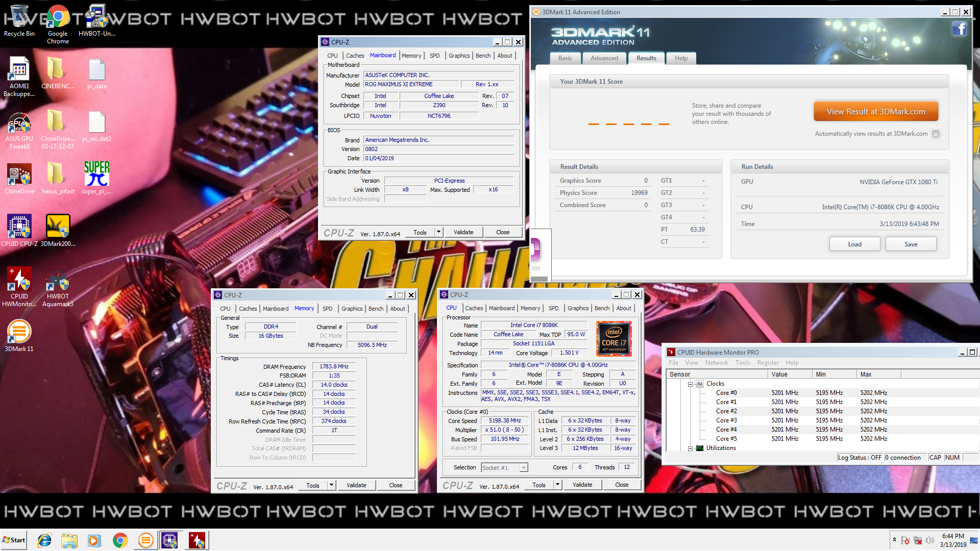
Task: Open Google Chrome desktop shortcut
Action: coord(58,24)
